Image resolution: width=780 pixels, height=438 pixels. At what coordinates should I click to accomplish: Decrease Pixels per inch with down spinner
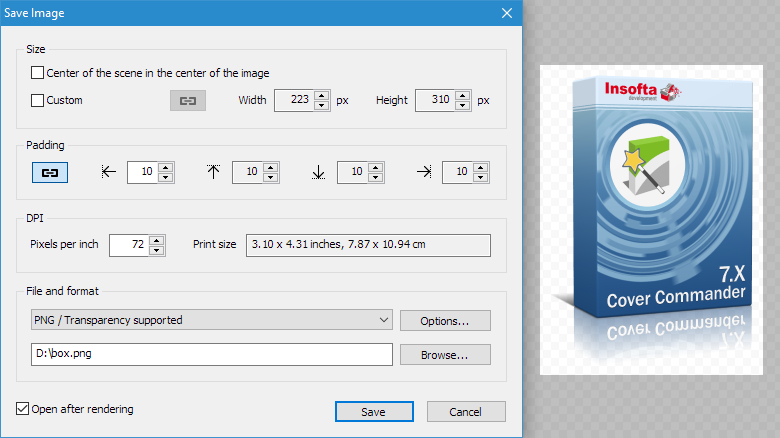coord(157,250)
